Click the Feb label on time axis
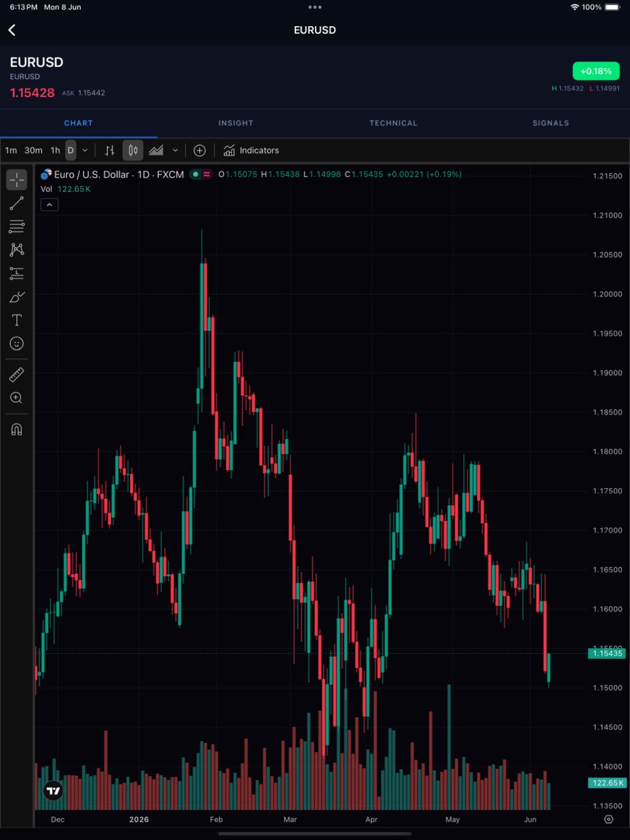 (x=216, y=820)
